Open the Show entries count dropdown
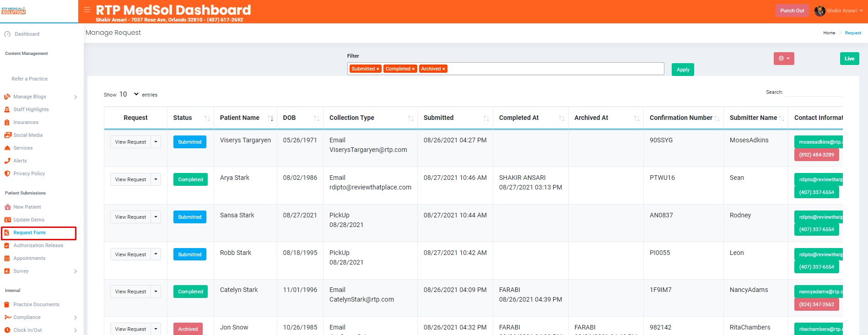Viewport: 868px width, 335px height. coord(129,94)
